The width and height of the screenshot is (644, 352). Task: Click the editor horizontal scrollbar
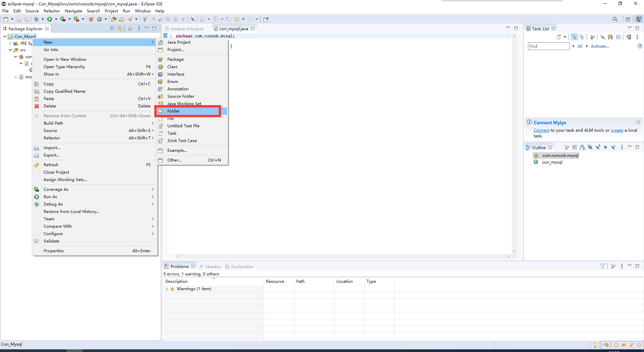343,256
